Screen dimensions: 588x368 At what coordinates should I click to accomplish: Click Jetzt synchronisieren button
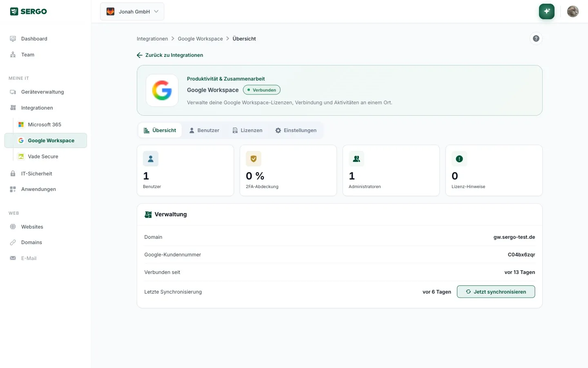(x=496, y=292)
